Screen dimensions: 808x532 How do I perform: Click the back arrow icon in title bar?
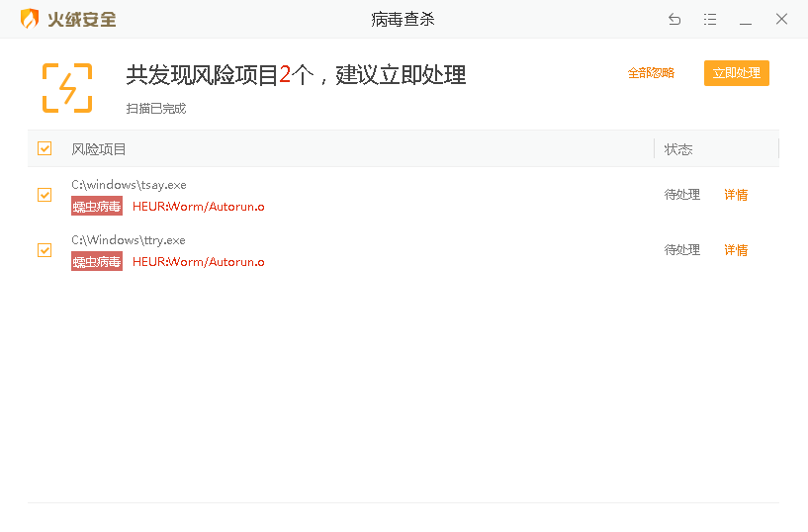(x=674, y=19)
